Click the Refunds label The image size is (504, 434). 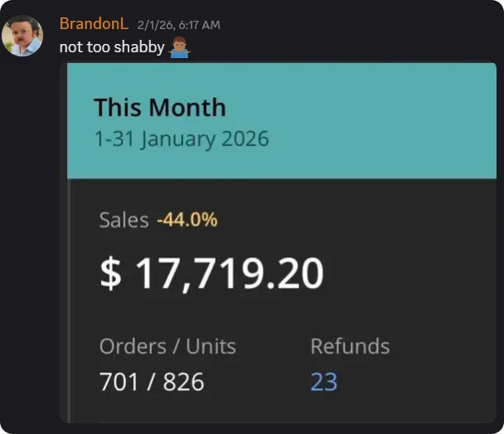[349, 346]
